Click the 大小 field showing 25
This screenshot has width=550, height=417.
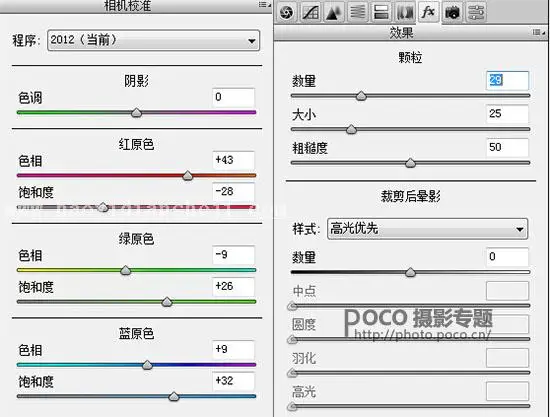click(507, 114)
